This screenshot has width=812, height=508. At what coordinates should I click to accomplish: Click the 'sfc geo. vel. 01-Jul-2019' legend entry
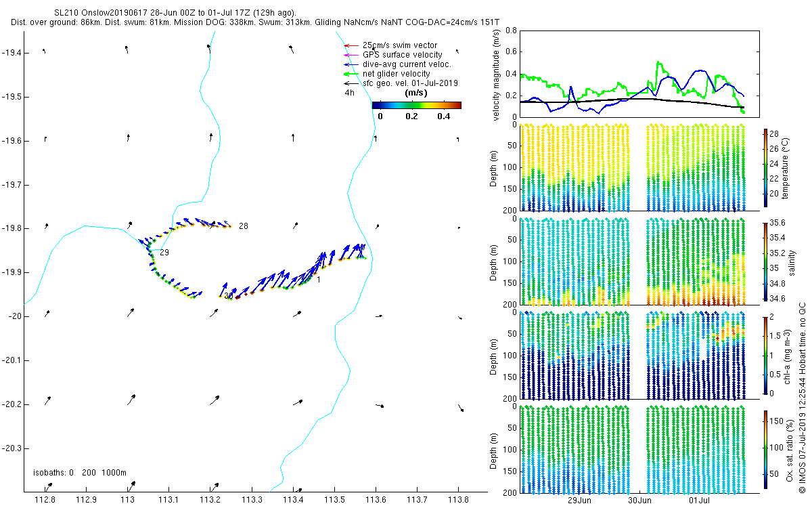pyautogui.click(x=401, y=83)
